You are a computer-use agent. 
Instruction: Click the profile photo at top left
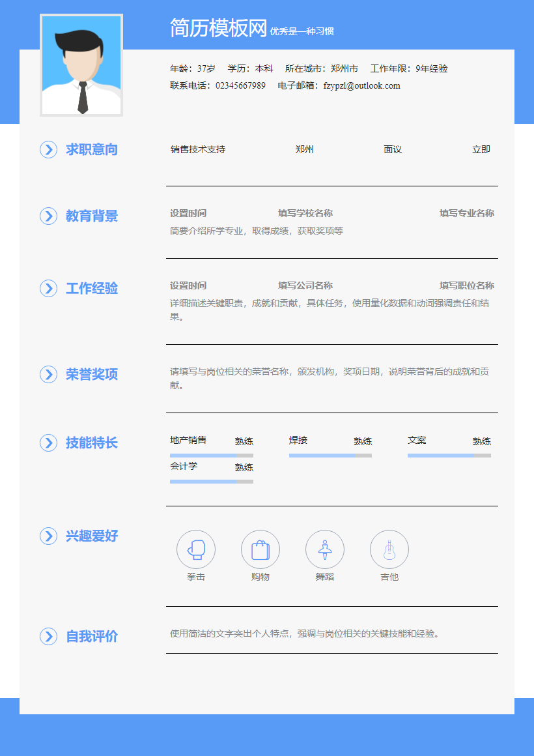tap(81, 63)
